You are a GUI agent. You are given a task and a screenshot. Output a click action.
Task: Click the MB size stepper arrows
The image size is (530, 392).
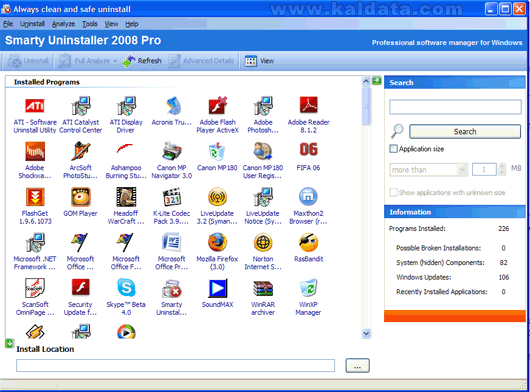[x=502, y=169]
